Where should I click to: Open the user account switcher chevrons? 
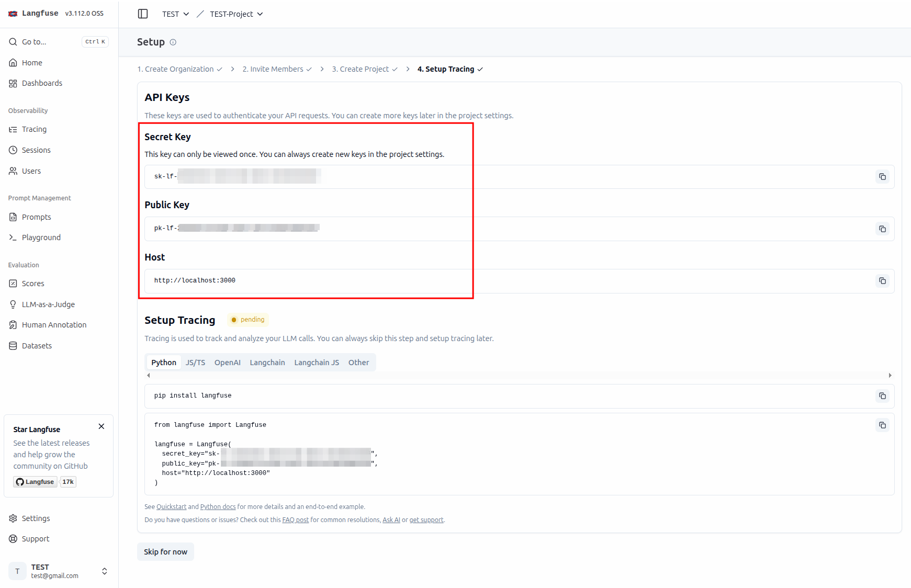105,571
